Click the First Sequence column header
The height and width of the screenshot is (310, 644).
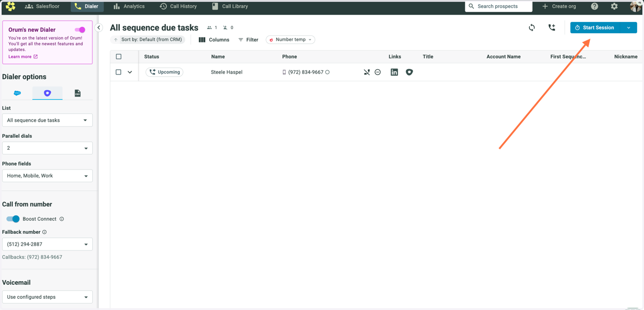point(568,56)
